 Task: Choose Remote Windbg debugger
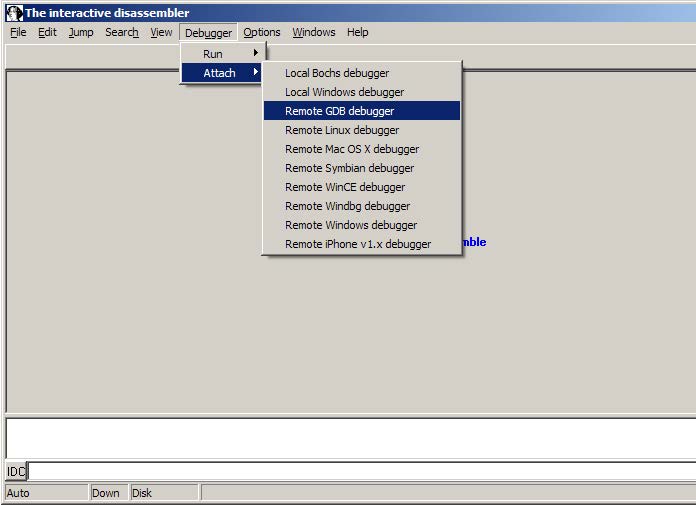pos(347,206)
